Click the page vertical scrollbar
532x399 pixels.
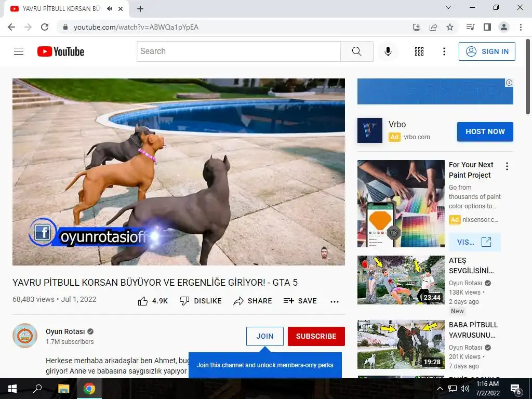(528, 77)
